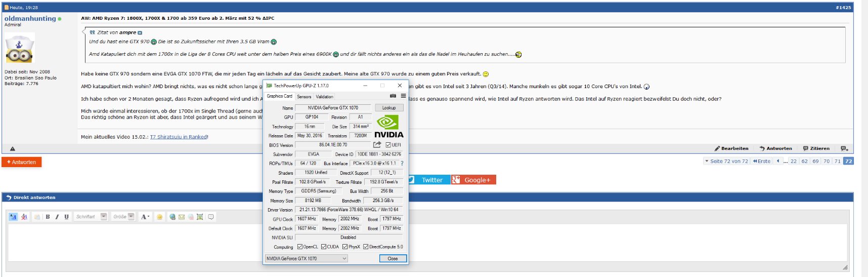This screenshot has width=868, height=277.
Task: Toggle the PhysX checkbox
Action: tap(345, 247)
